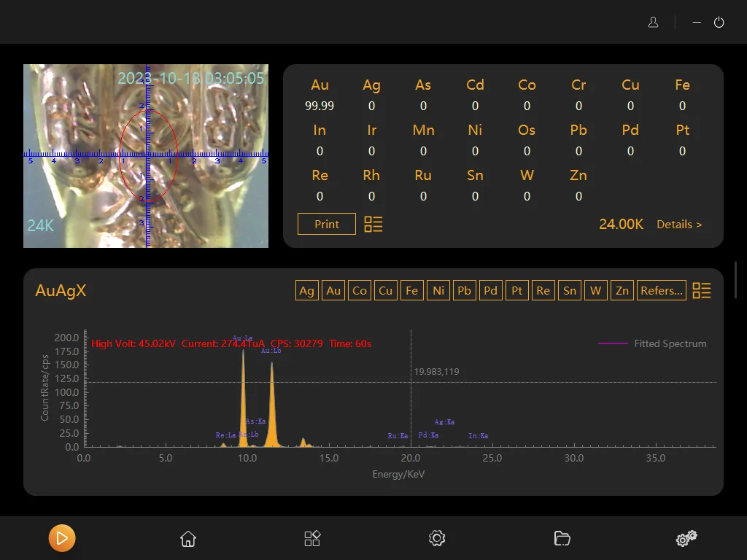747x560 pixels.
Task: Start measurement with the orange play button
Action: click(62, 539)
